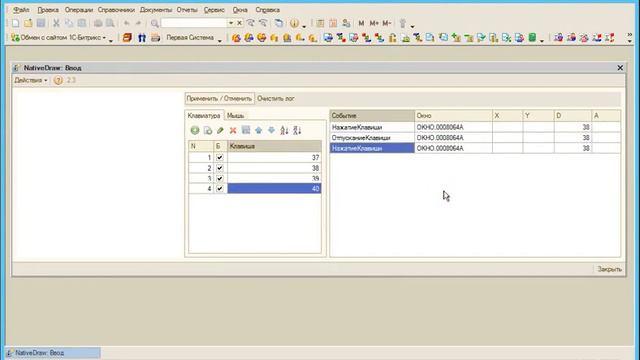This screenshot has height=360, width=640.
Task: Click the blue figures icon next to the orange book
Action: (x=142, y=38)
